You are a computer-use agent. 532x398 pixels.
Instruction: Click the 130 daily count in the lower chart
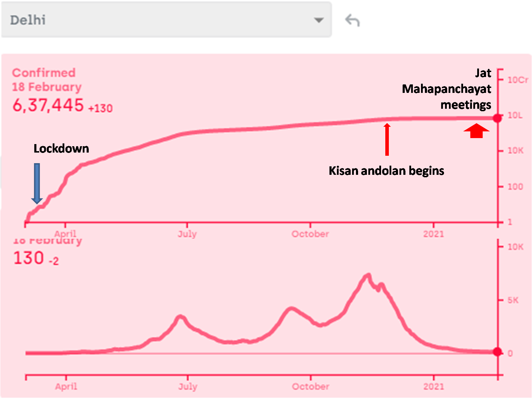29,258
